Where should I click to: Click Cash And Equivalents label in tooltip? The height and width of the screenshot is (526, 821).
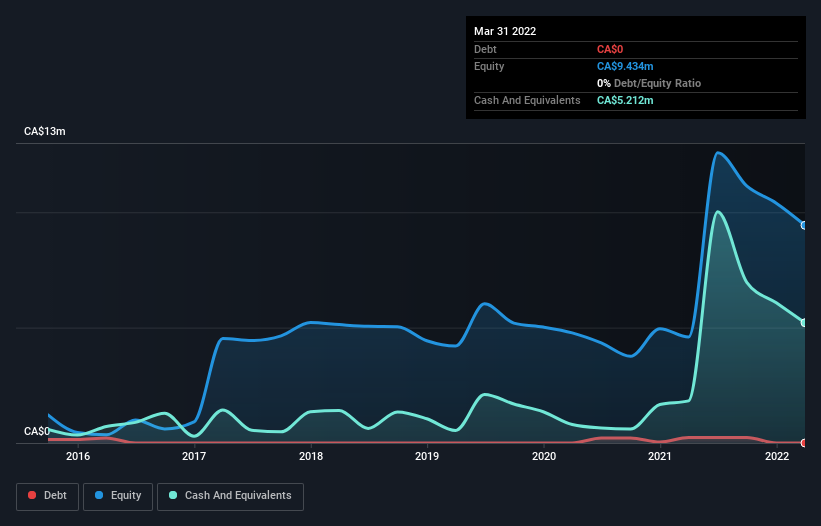point(527,100)
